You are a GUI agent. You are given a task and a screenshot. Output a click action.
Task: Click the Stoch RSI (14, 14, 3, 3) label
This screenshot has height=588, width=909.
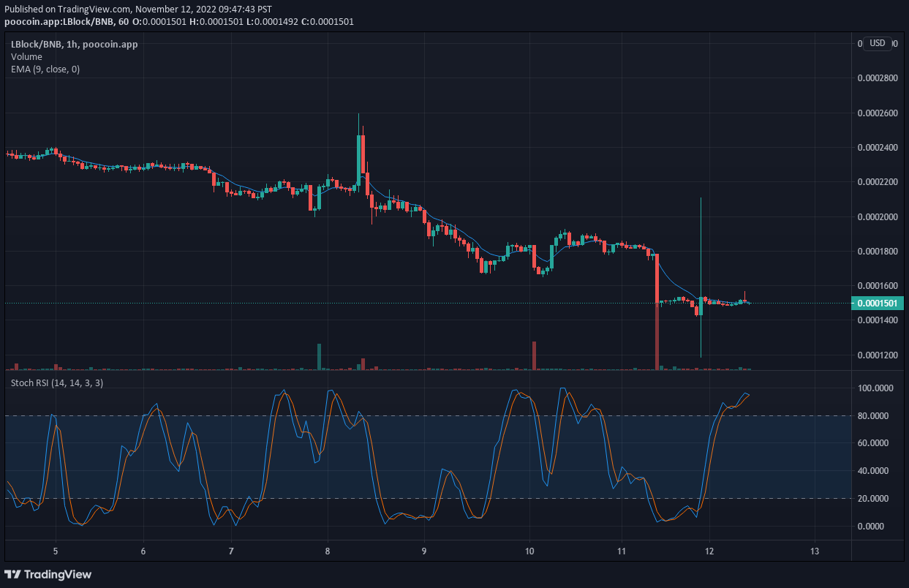57,383
